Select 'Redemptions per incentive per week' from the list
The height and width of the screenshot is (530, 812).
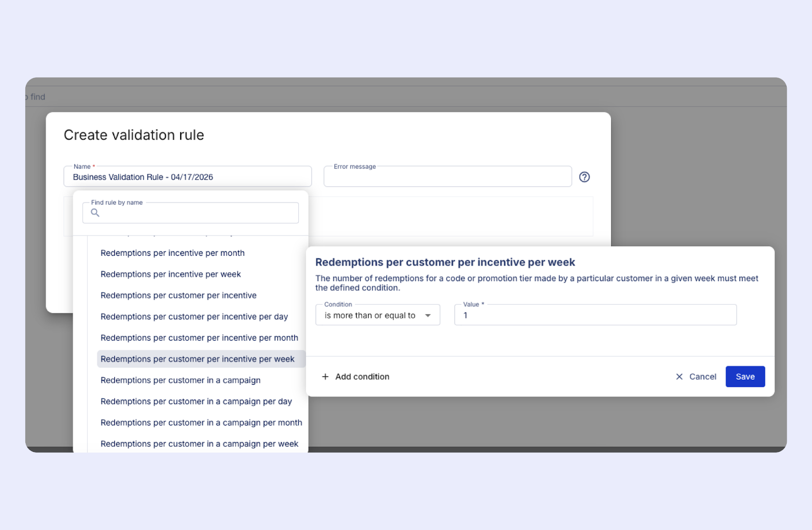[x=171, y=274]
